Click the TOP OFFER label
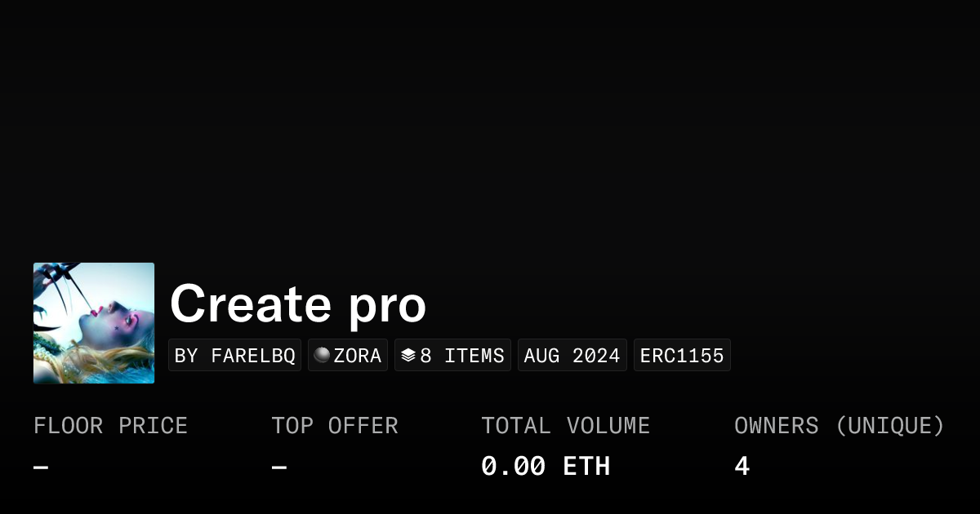Viewport: 980px width, 514px height. [335, 426]
